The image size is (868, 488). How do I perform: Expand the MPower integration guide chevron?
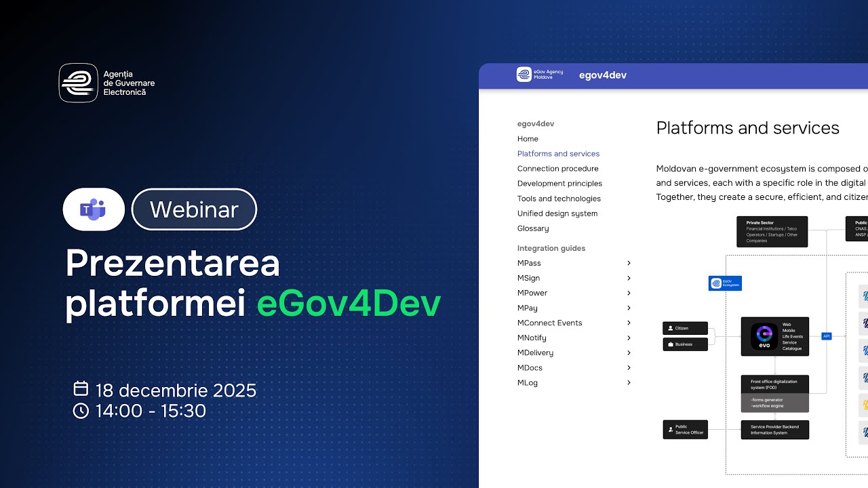tap(629, 293)
